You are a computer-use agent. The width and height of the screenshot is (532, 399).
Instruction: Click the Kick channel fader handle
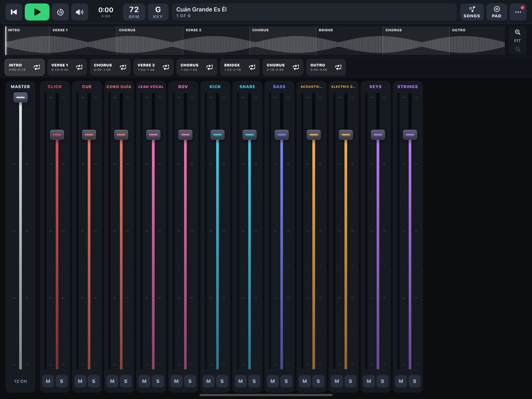(217, 135)
